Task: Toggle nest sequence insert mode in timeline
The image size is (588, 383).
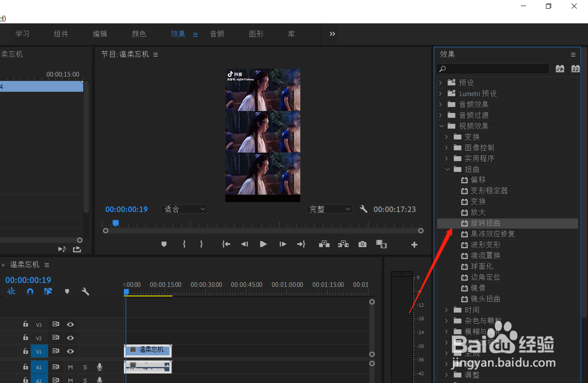Action: pyautogui.click(x=11, y=292)
